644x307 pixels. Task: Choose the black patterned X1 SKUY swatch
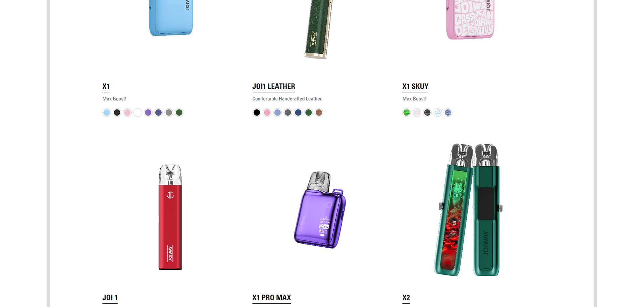(427, 113)
